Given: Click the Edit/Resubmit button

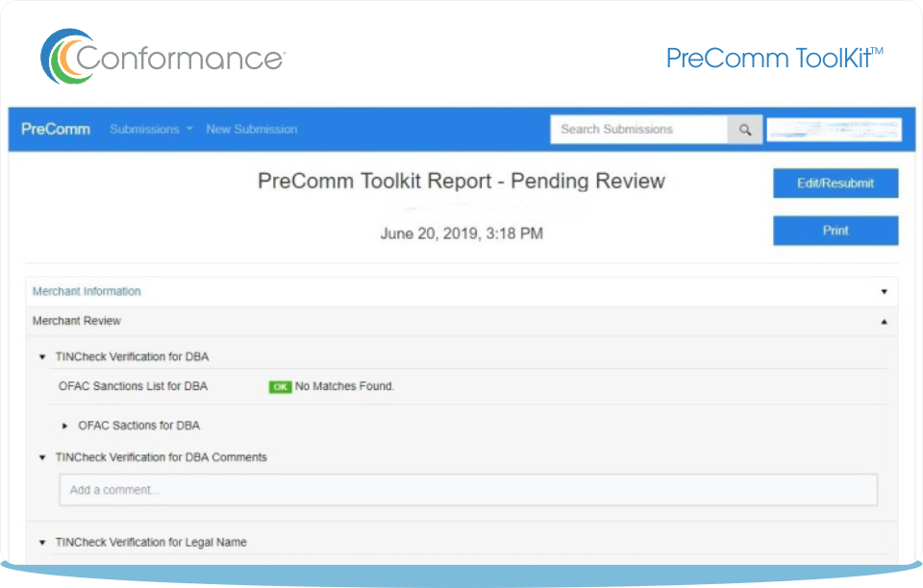Looking at the screenshot, I should (x=836, y=184).
